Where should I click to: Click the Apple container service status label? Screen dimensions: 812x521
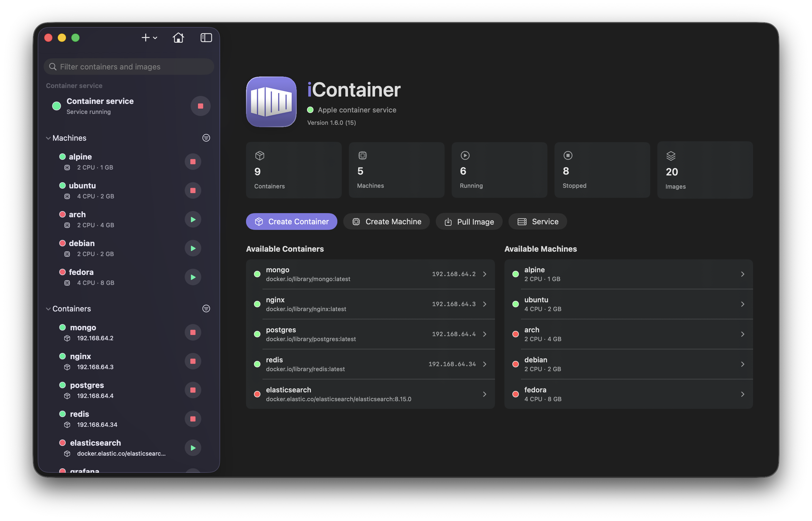coord(357,110)
